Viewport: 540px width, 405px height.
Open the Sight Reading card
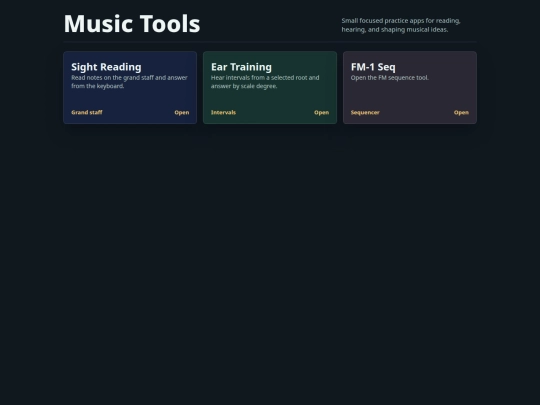130,87
